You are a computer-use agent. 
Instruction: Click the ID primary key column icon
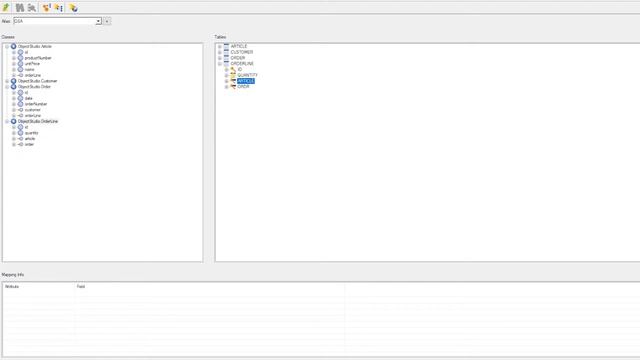233,70
